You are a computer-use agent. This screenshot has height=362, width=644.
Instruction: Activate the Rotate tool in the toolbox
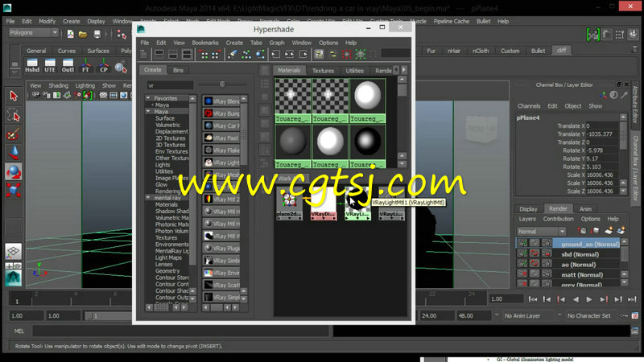click(x=14, y=171)
